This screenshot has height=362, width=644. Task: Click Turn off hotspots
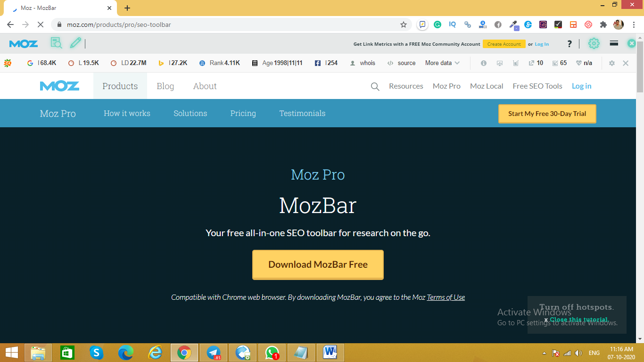pos(577,307)
